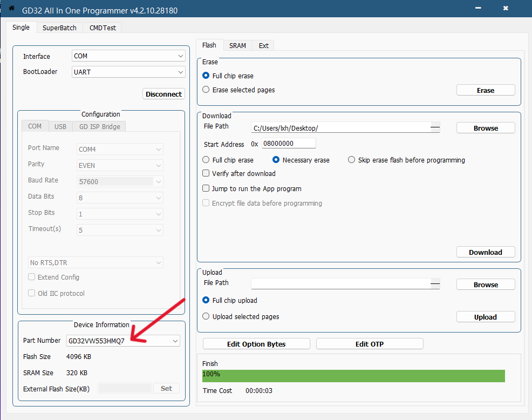Screen dimensions: 532x420
Task: Switch to the Ext tab
Action: pos(263,46)
